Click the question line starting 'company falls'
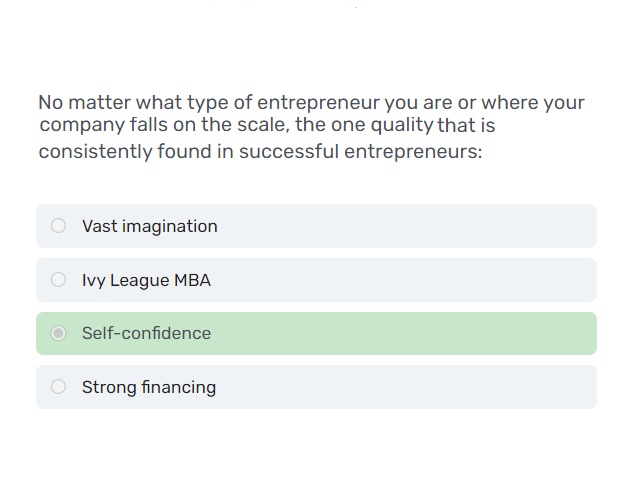The height and width of the screenshot is (494, 636). pos(267,126)
